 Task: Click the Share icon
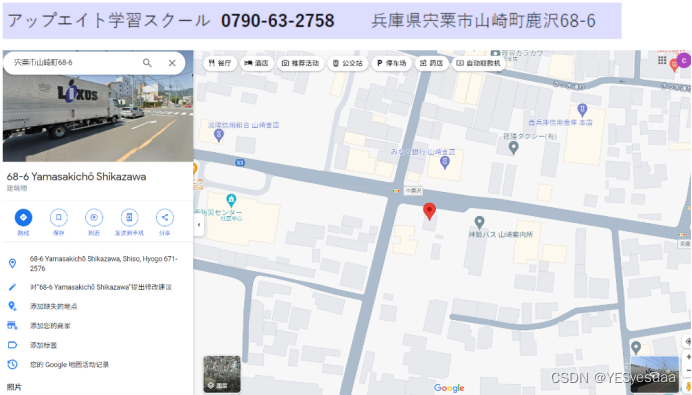(x=165, y=217)
